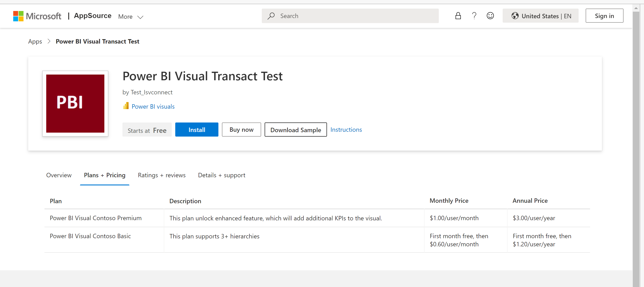Open the United States EN region selector

[541, 16]
